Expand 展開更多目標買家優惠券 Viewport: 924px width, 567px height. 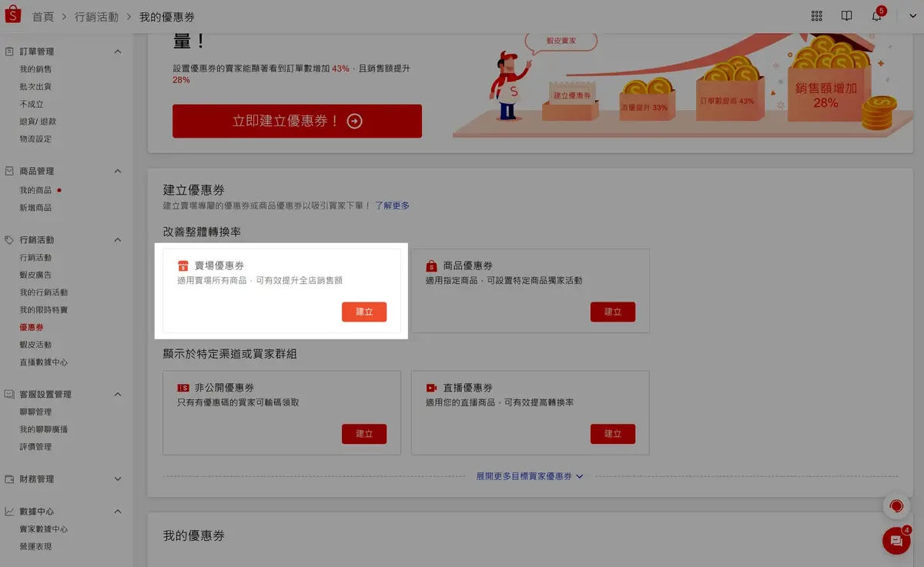click(x=530, y=476)
